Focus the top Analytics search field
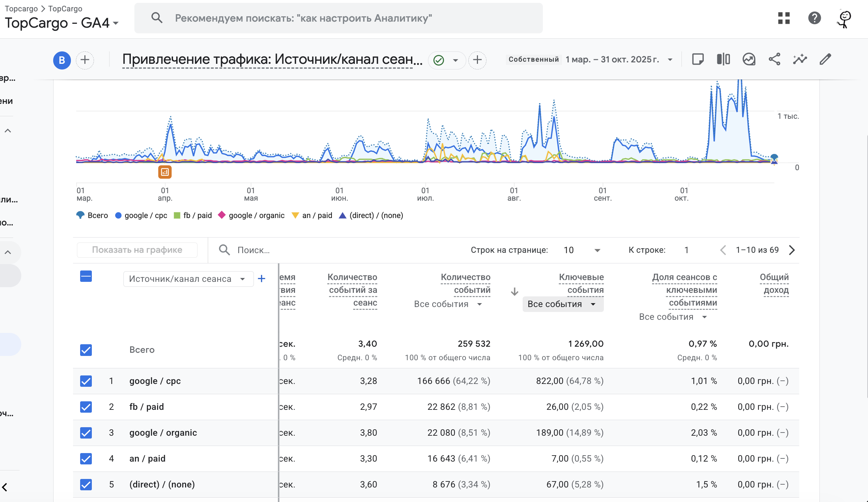The width and height of the screenshot is (868, 502). point(339,18)
